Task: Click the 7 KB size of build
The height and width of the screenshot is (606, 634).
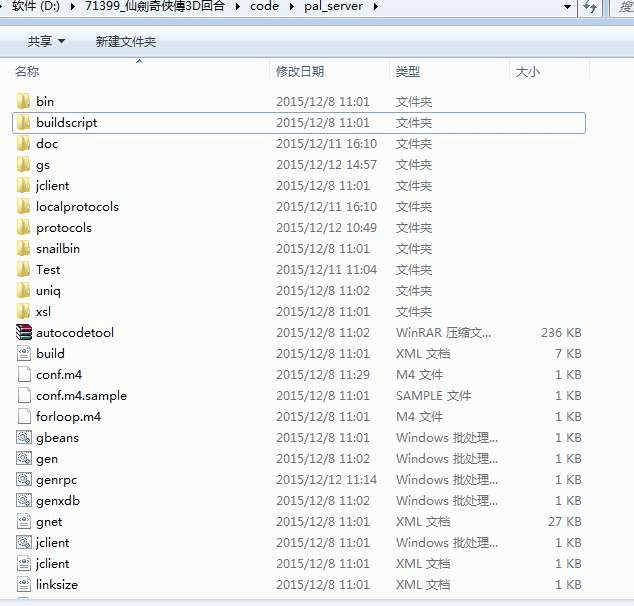Action: 568,353
